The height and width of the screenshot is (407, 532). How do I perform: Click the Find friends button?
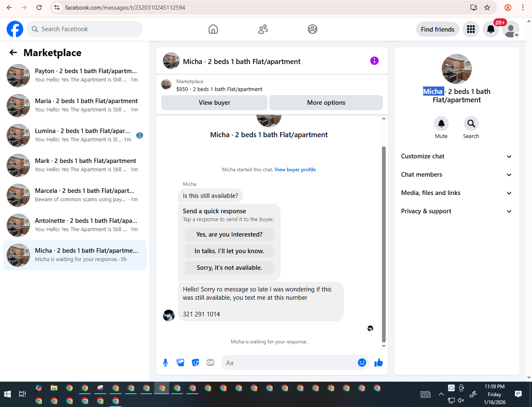pyautogui.click(x=438, y=29)
